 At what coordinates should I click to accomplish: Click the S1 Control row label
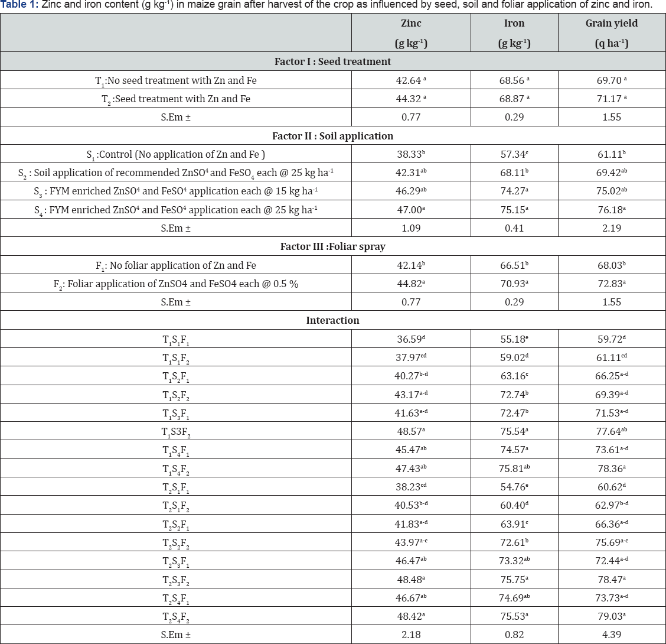(176, 155)
